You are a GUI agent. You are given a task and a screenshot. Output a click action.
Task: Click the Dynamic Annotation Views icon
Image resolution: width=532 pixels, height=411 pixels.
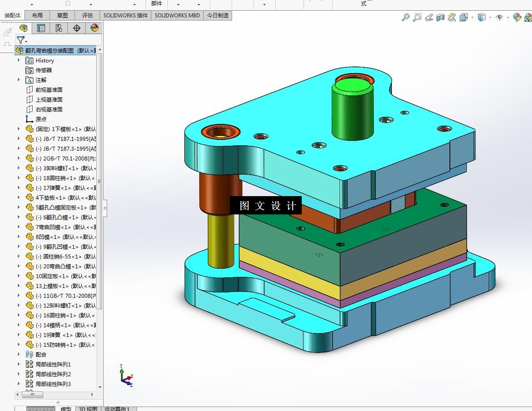452,17
